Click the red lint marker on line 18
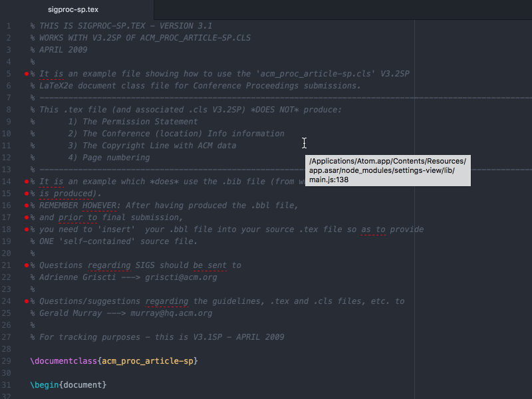 pos(26,229)
